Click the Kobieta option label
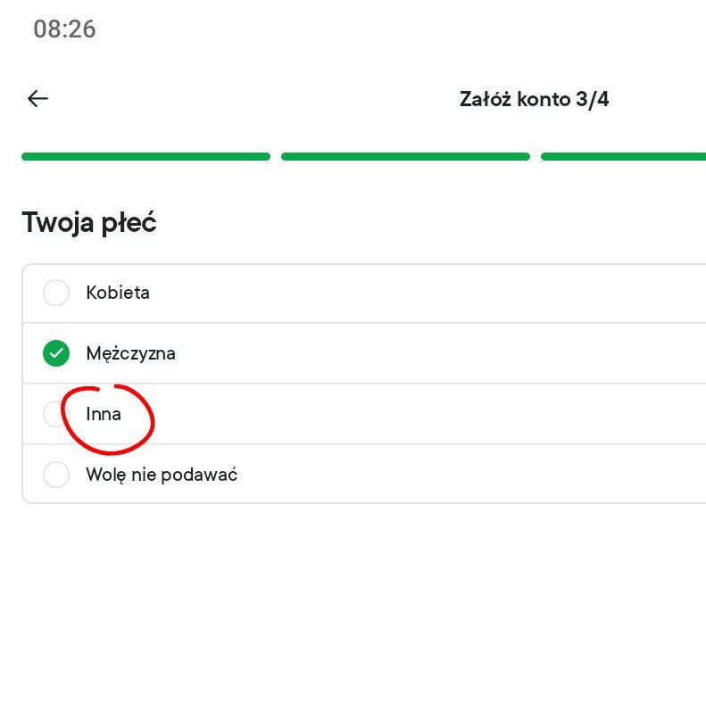The height and width of the screenshot is (728, 706). coord(118,293)
